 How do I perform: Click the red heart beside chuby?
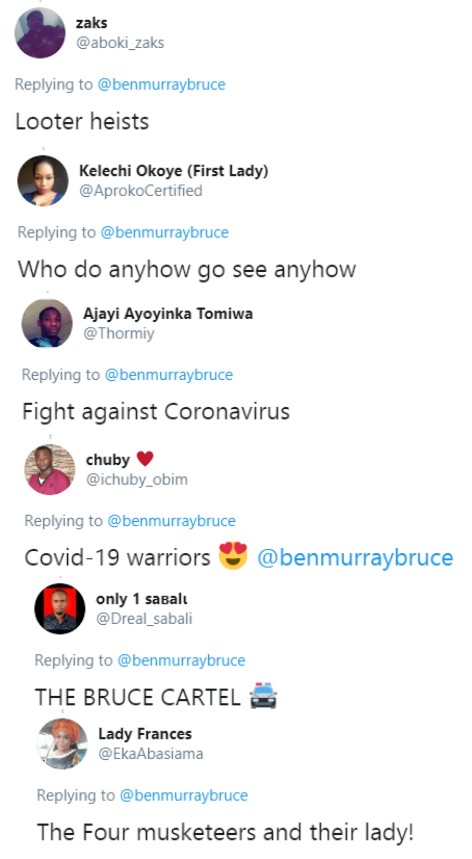click(x=145, y=459)
